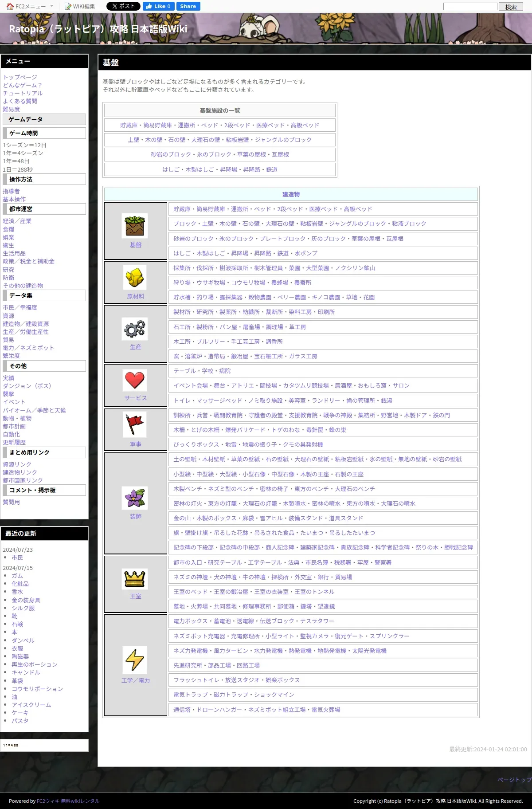
Task: Open トップページ in the sidebar menu
Action: point(20,77)
